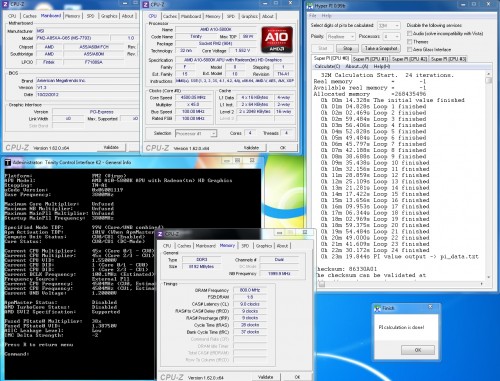Open the Graphics tab in the Memory CPU-Z window

264,246
